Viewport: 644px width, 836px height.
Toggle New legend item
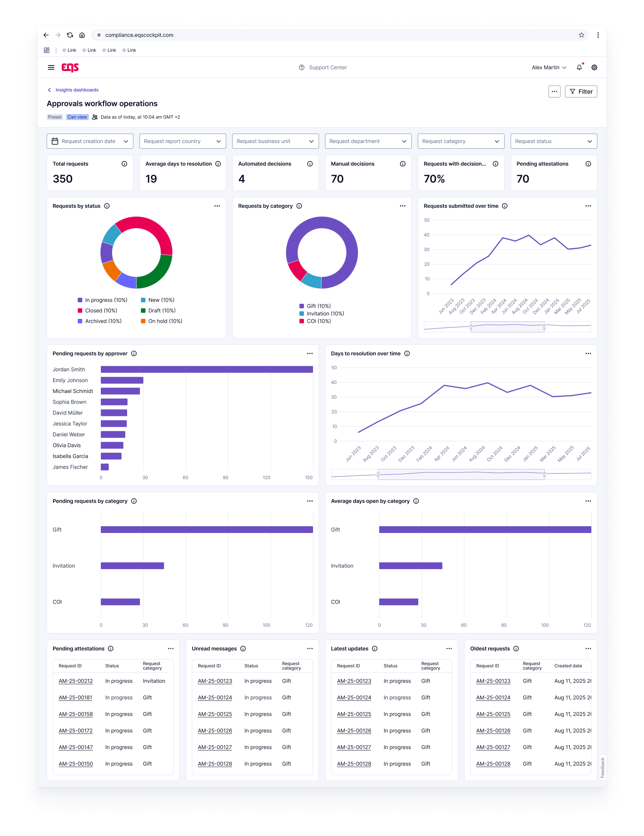click(158, 300)
